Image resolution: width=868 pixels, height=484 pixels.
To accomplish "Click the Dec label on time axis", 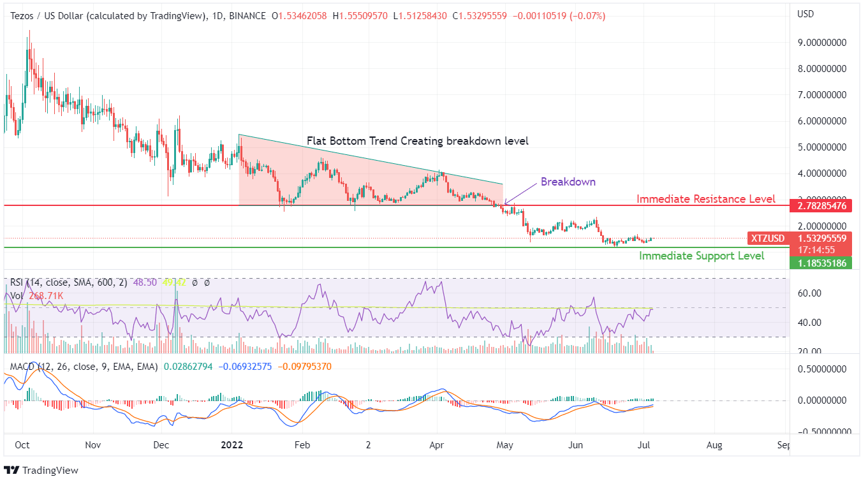I will click(161, 445).
